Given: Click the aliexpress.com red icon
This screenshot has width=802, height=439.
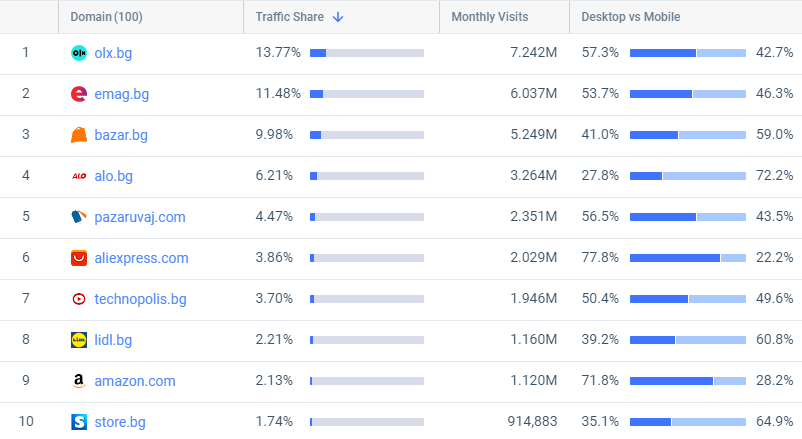Looking at the screenshot, I should click(79, 258).
